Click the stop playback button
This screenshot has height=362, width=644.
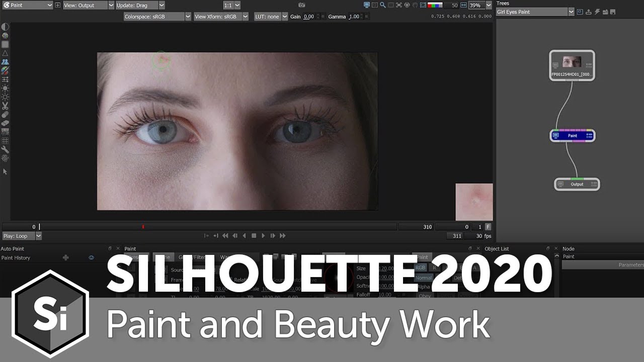(254, 236)
